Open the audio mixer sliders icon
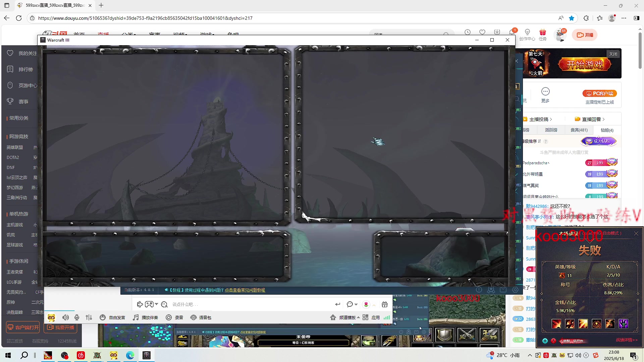This screenshot has width=644, height=362. coord(89,317)
